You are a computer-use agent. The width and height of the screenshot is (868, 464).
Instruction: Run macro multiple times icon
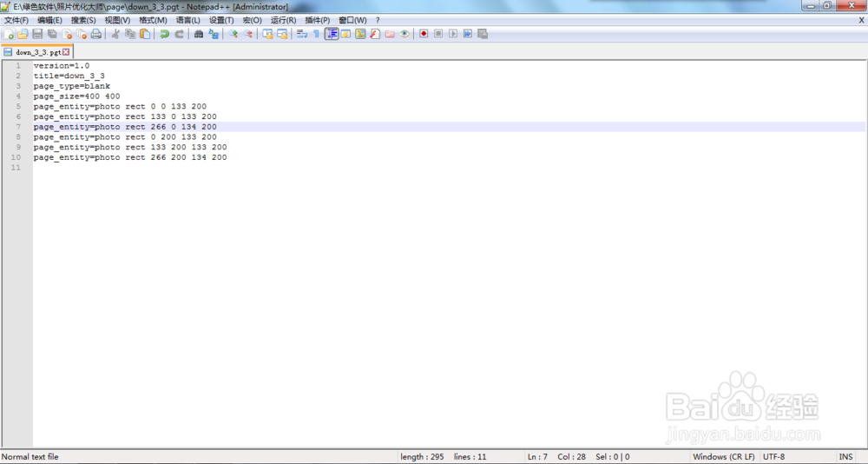[468, 34]
